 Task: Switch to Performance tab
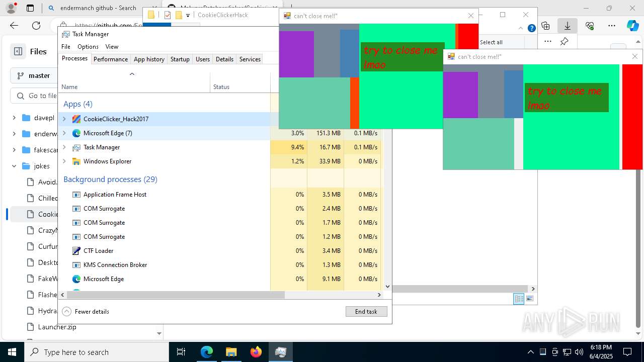[x=111, y=59]
